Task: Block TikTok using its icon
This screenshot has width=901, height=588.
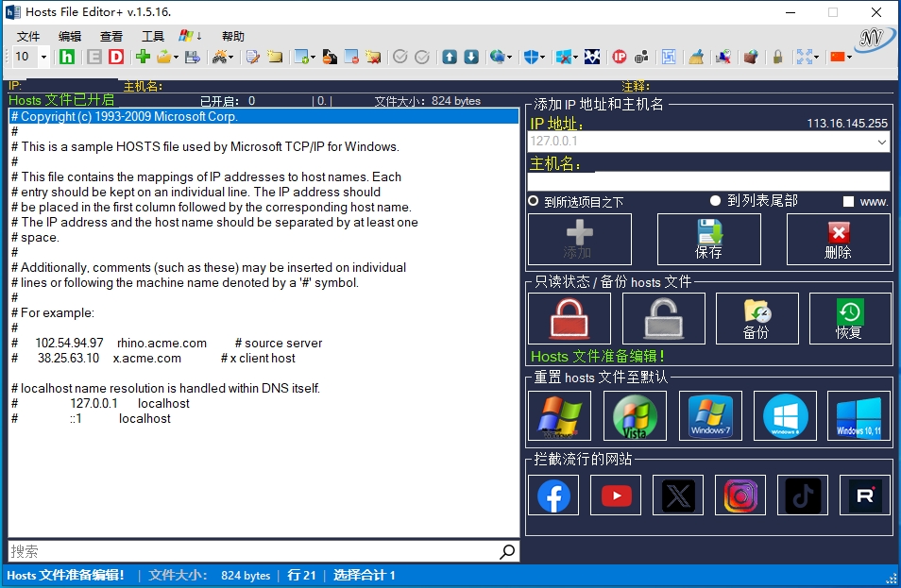Action: point(803,495)
